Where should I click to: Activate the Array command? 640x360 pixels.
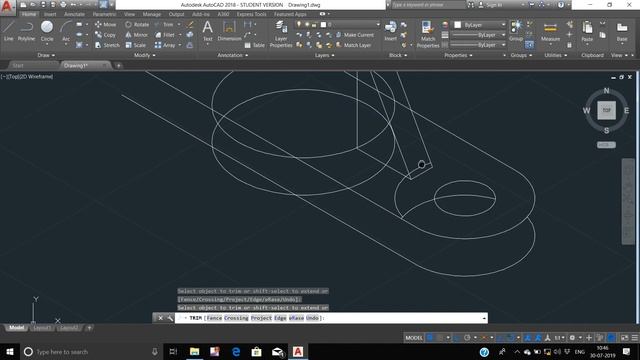click(x=165, y=45)
